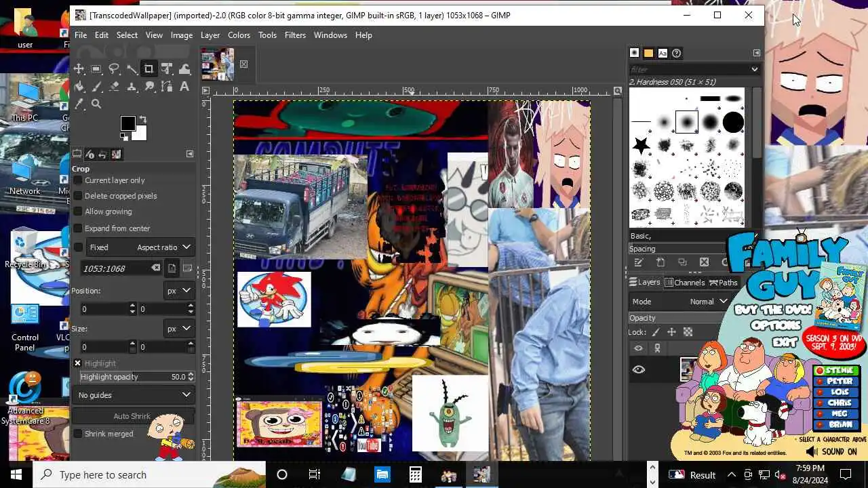Click the Delete brush icon
868x488 pixels.
coord(704,262)
